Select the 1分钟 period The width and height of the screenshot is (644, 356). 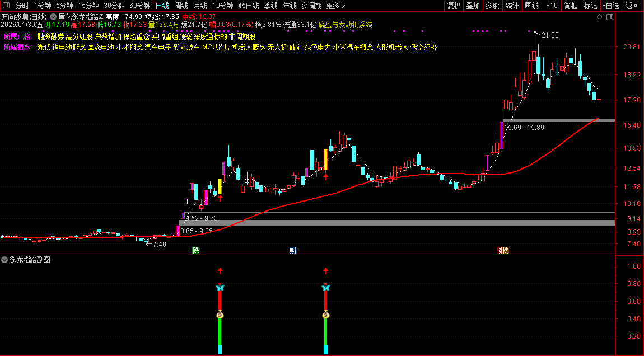coord(43,6)
